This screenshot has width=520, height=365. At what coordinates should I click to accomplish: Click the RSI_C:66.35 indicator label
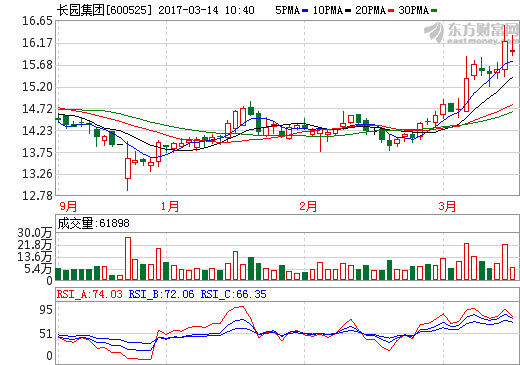tap(233, 294)
